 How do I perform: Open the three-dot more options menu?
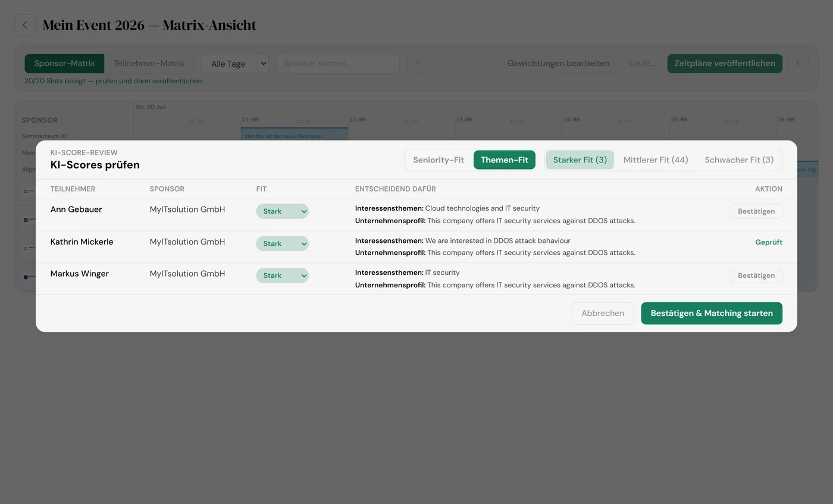(x=798, y=64)
